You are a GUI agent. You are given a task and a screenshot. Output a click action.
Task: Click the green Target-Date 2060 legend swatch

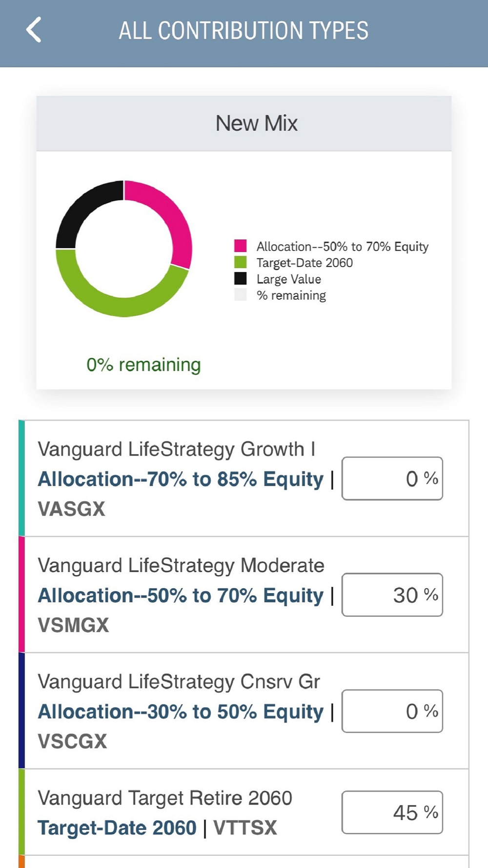point(240,262)
